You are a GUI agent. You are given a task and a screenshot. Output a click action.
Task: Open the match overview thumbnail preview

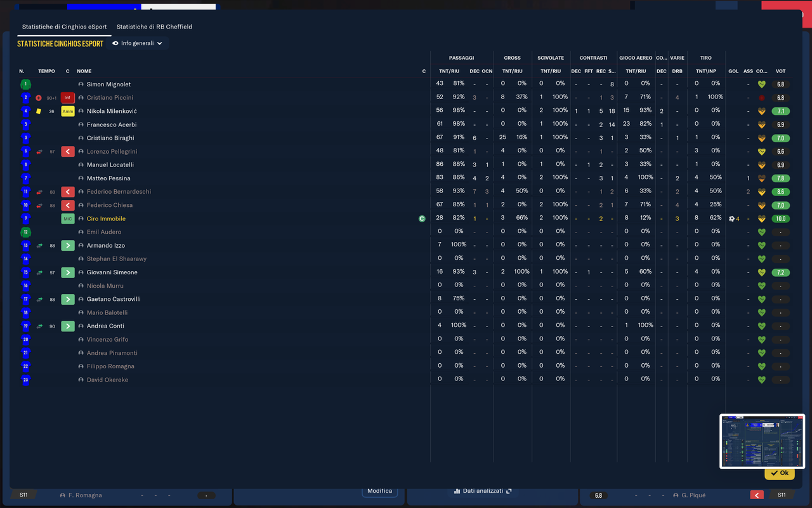click(x=762, y=441)
